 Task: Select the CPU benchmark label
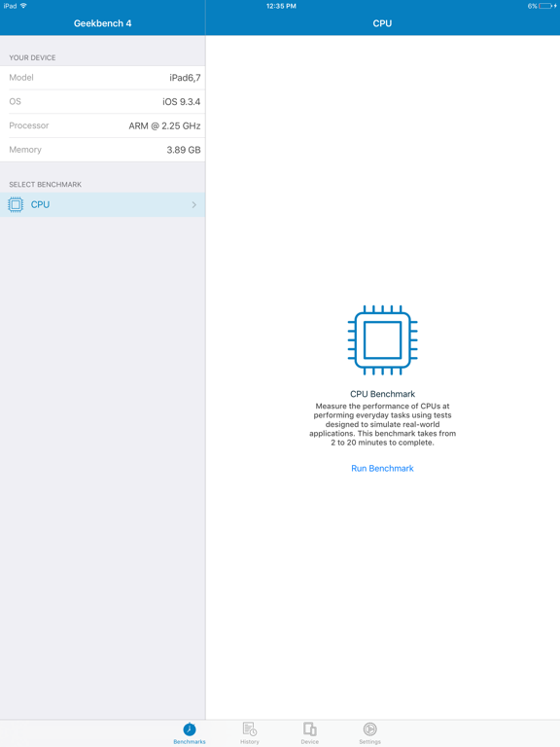click(40, 204)
